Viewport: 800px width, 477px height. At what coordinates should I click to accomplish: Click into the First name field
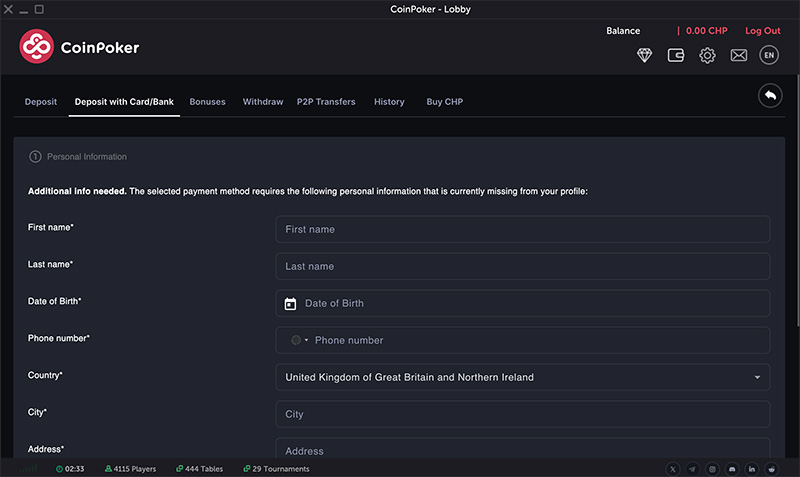[x=522, y=230]
